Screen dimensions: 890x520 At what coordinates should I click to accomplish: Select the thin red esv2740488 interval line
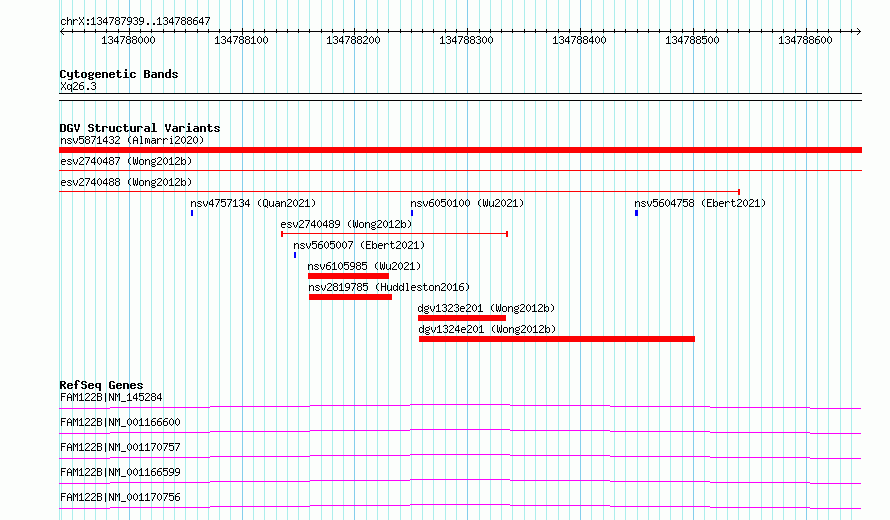click(x=400, y=192)
